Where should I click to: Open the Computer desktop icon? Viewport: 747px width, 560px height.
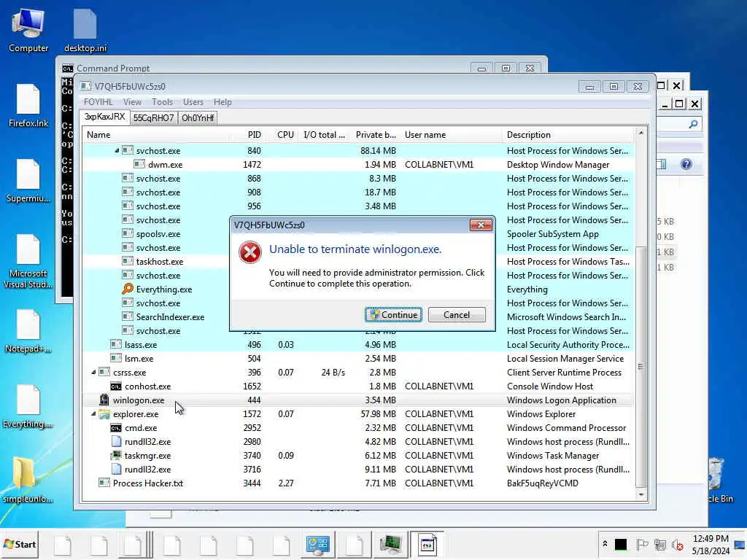[x=28, y=31]
